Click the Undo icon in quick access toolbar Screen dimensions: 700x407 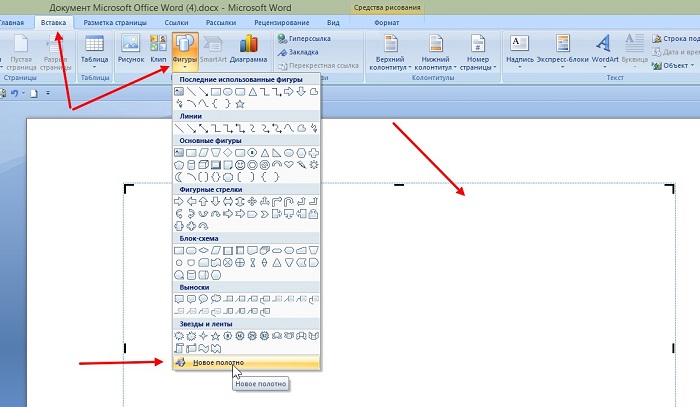tap(15, 93)
